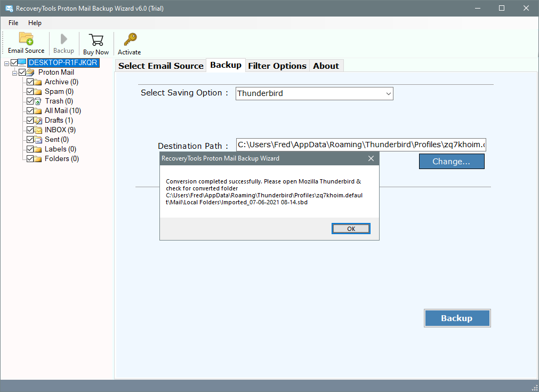Click the All Mail folder icon
The width and height of the screenshot is (539, 392).
click(38, 111)
